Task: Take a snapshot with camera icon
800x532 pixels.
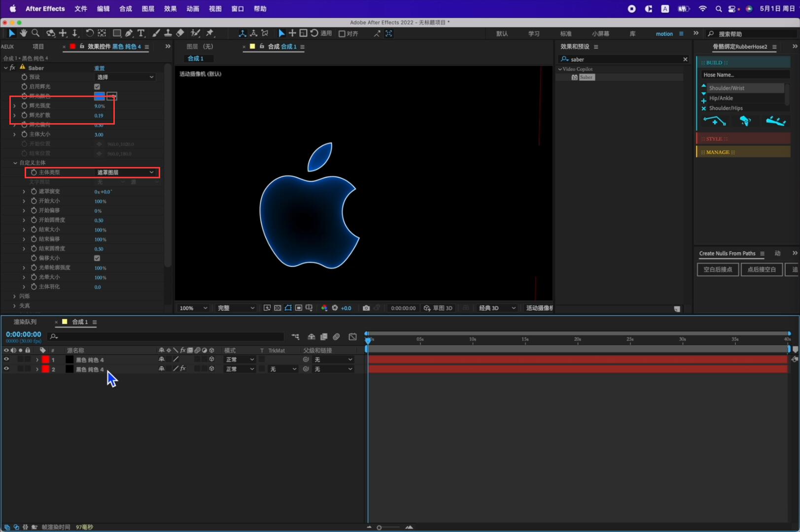Action: click(366, 308)
